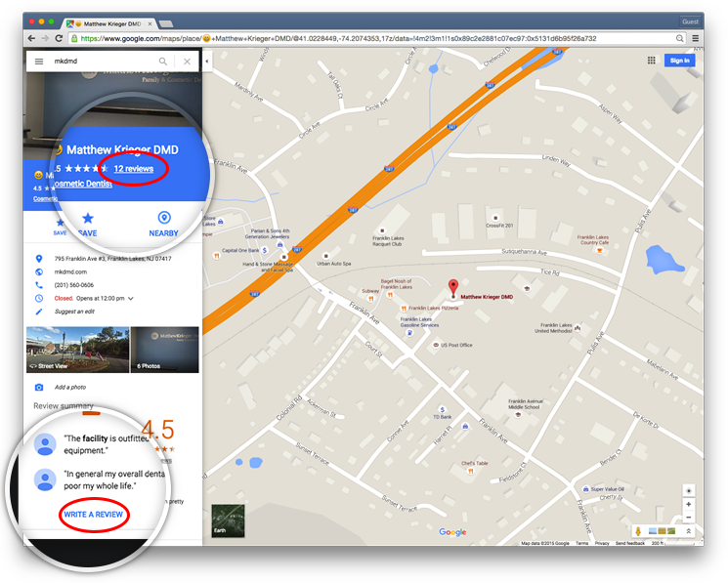The image size is (728, 583).
Task: Open the Privacy link on map footer
Action: tap(602, 543)
